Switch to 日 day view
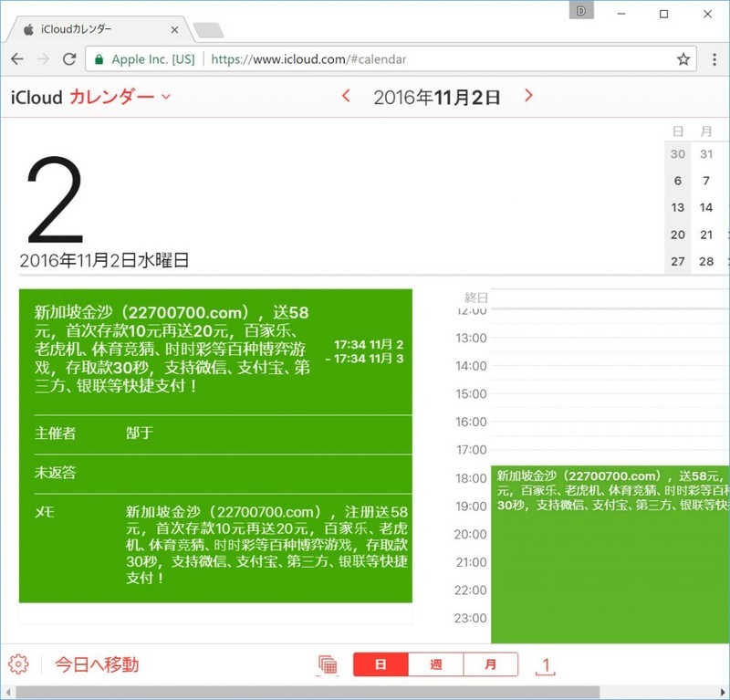 tap(381, 664)
